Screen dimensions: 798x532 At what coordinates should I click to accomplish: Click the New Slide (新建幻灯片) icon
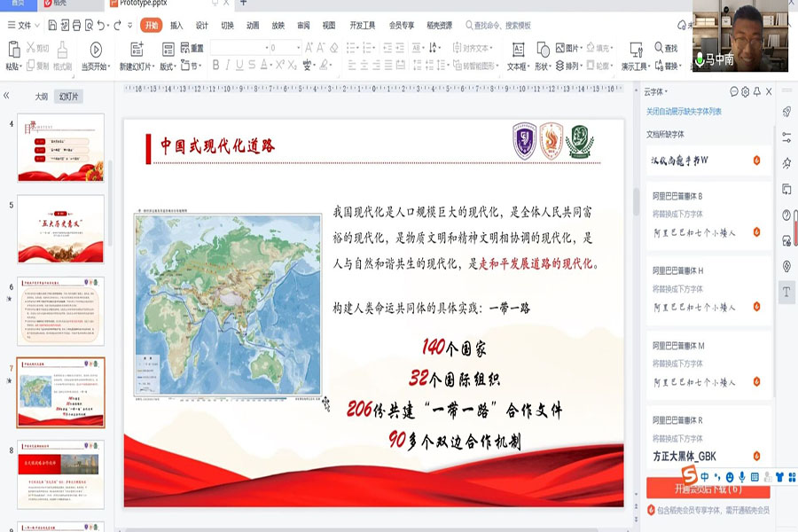pyautogui.click(x=137, y=50)
